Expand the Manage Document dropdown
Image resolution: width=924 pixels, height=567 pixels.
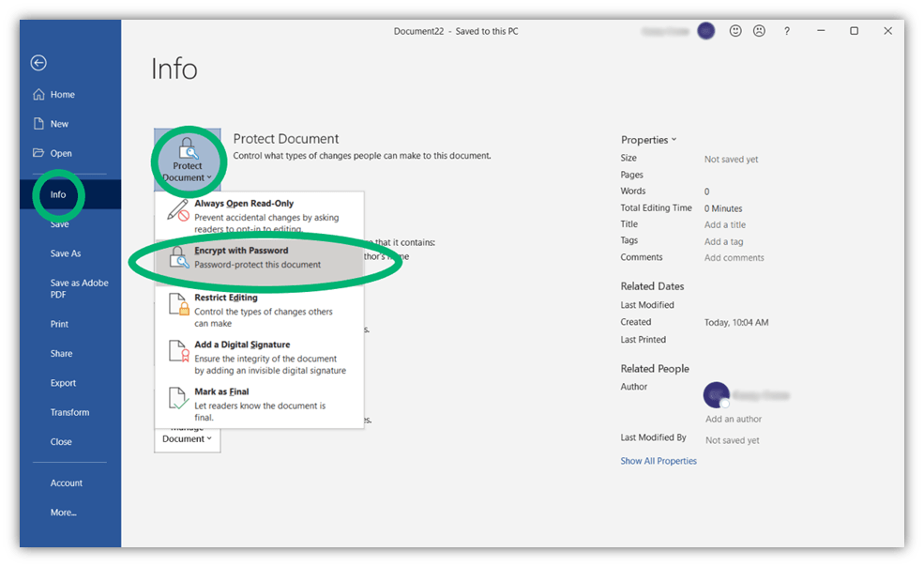pyautogui.click(x=208, y=438)
